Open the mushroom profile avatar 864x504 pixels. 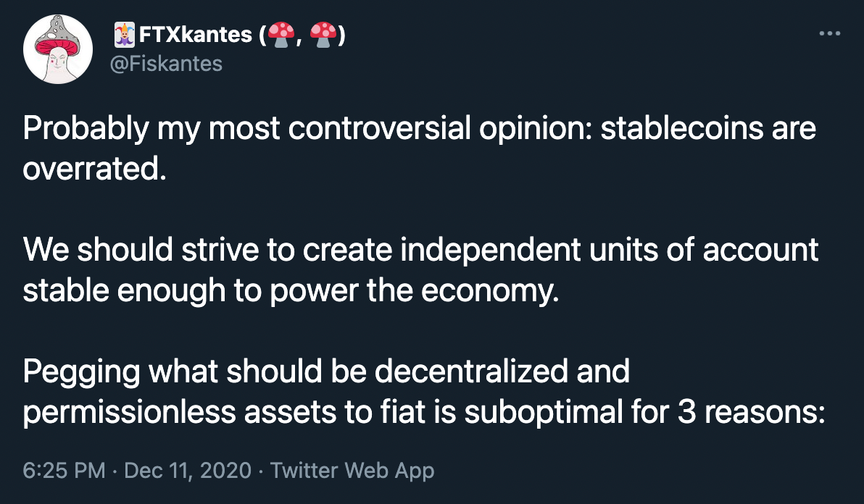[x=58, y=49]
